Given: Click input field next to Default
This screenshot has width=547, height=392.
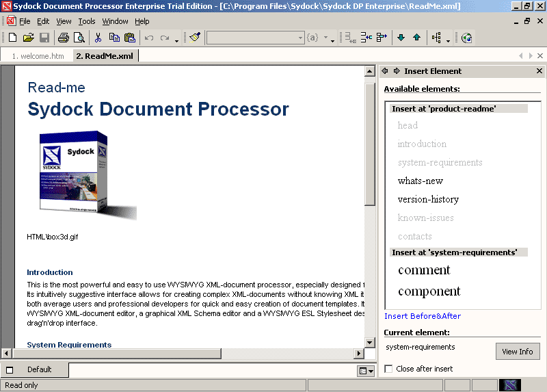Looking at the screenshot, I should click(213, 370).
